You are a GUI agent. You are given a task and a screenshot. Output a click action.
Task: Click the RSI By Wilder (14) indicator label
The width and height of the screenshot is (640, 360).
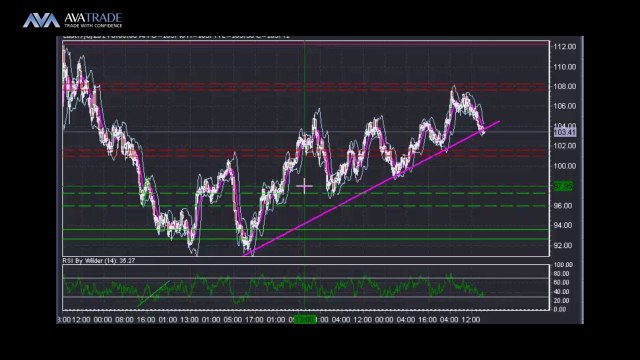click(x=99, y=260)
